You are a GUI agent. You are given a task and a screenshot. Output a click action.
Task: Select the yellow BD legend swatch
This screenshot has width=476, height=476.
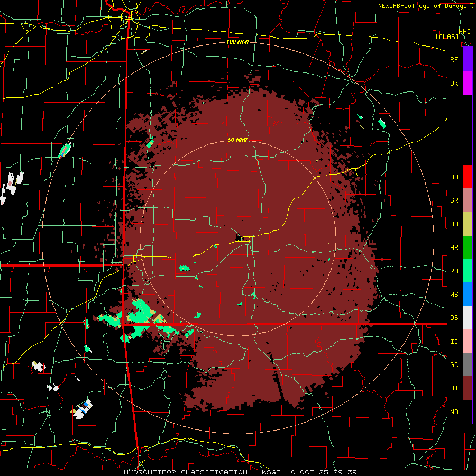(467, 224)
